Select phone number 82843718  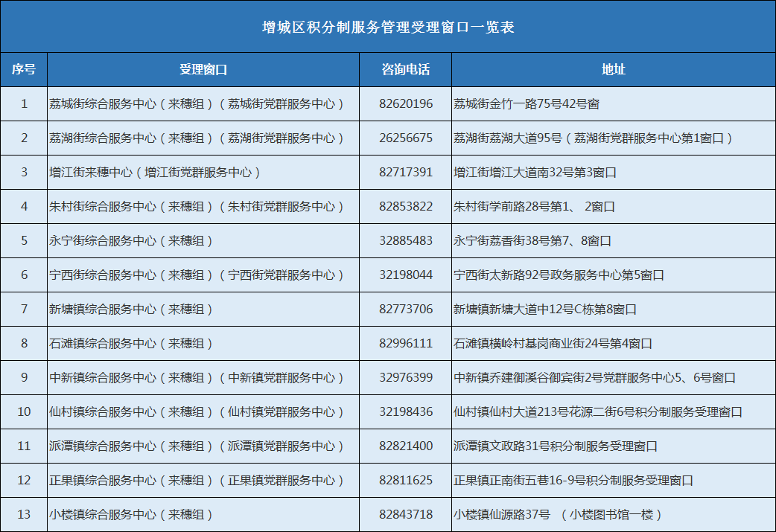coord(406,514)
